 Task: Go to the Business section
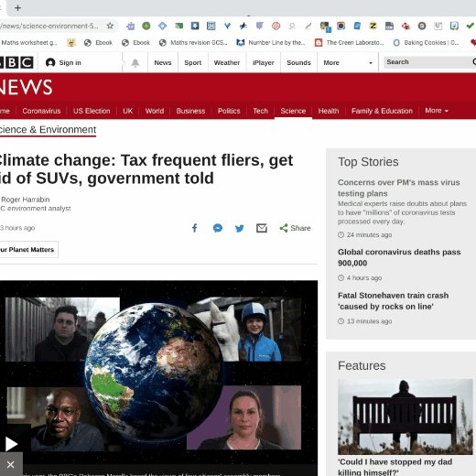(190, 111)
